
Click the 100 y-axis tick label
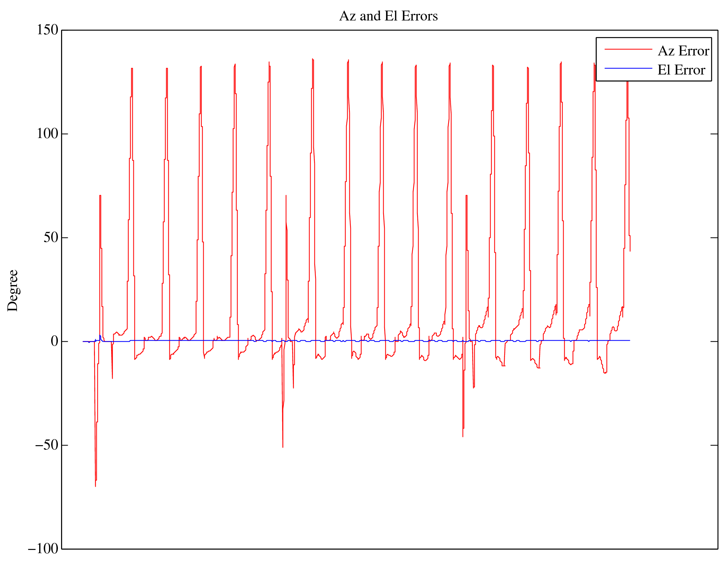coord(47,134)
